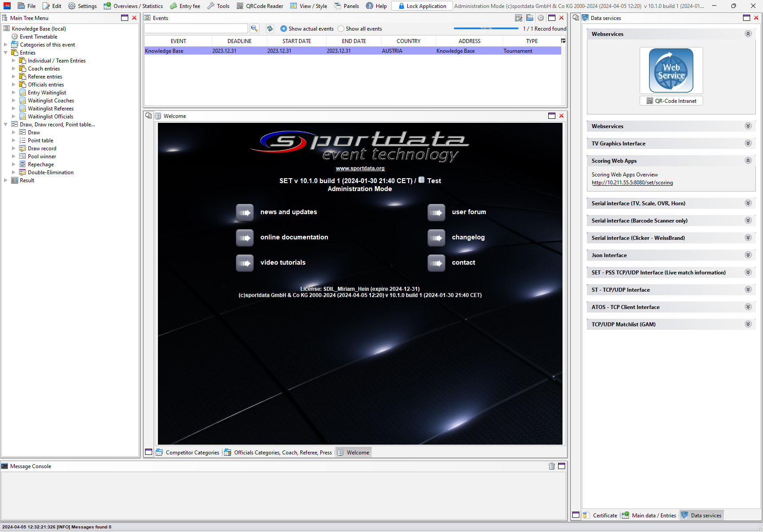Click the sportdata app icon in the title bar
This screenshot has height=532, width=763.
click(x=7, y=6)
